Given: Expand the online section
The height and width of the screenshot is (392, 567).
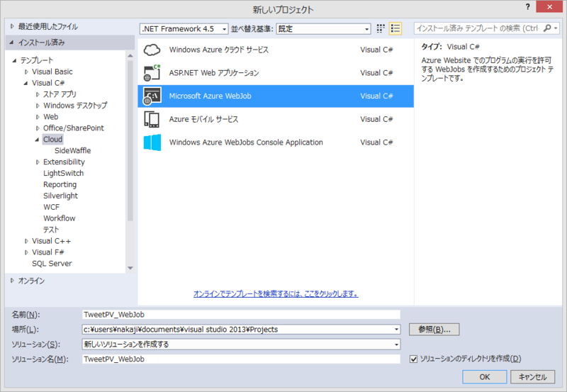Looking at the screenshot, I should pos(12,280).
